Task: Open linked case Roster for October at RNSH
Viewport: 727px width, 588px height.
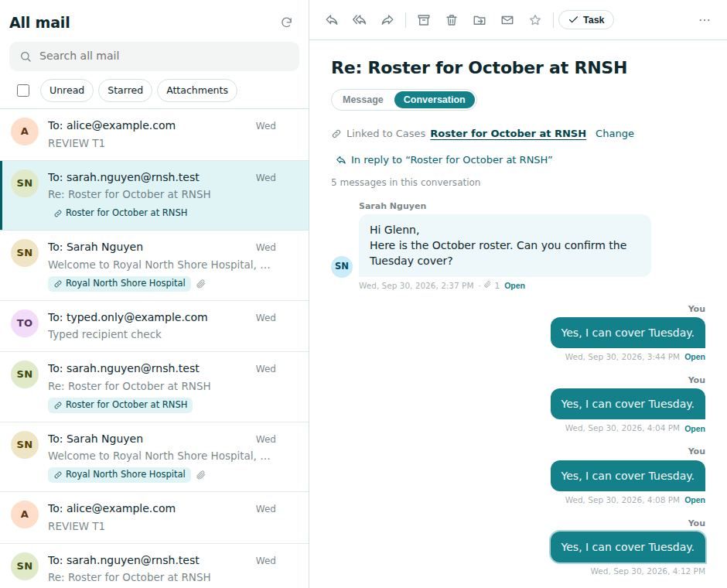Action: click(x=508, y=134)
